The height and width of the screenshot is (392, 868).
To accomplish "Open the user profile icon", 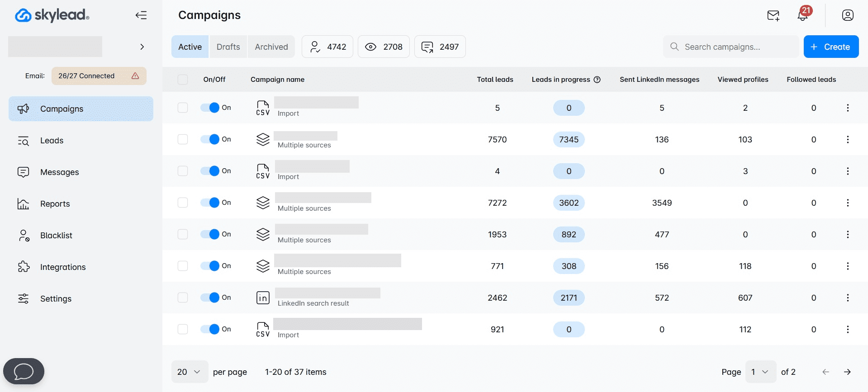I will (x=848, y=15).
